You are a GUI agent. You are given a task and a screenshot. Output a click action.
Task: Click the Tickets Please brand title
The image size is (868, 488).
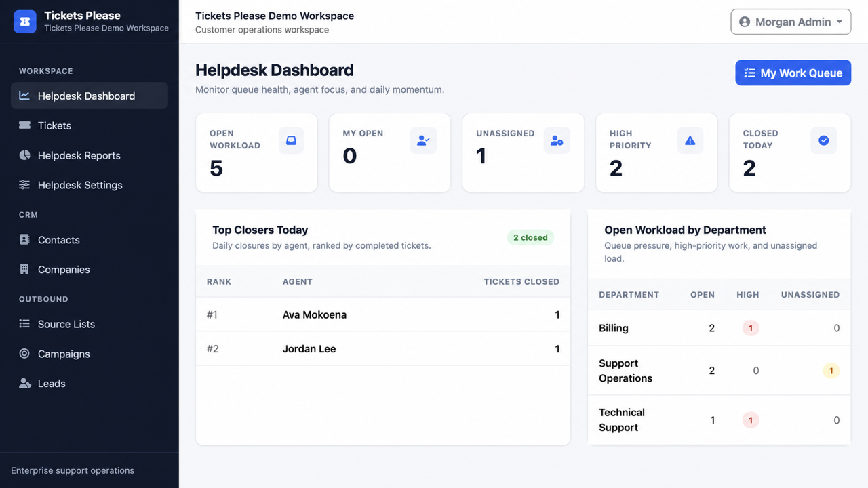82,15
